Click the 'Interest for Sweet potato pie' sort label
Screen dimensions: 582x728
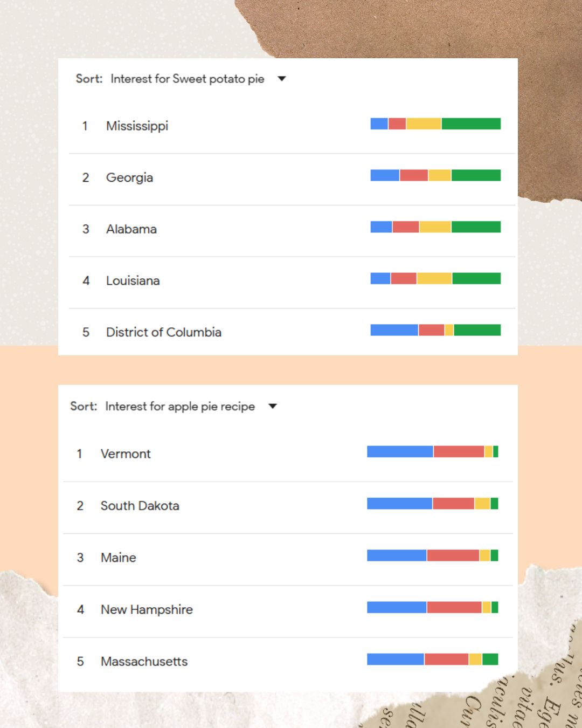pyautogui.click(x=187, y=79)
